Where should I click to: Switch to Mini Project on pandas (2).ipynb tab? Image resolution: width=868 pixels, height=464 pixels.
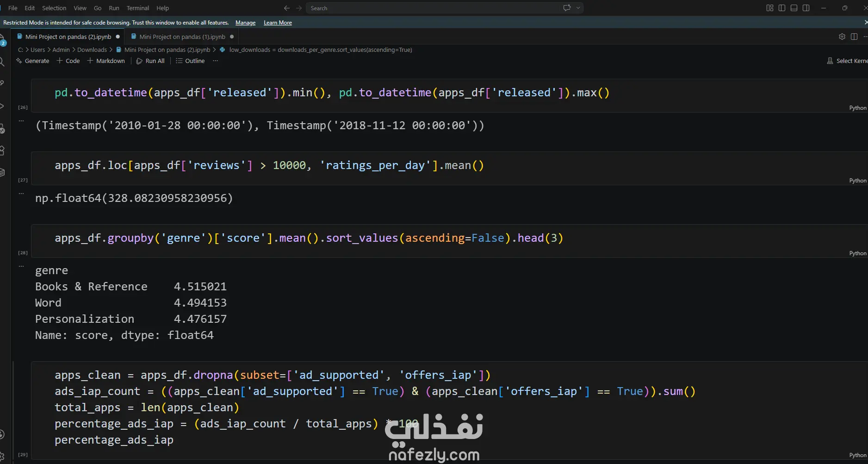68,37
